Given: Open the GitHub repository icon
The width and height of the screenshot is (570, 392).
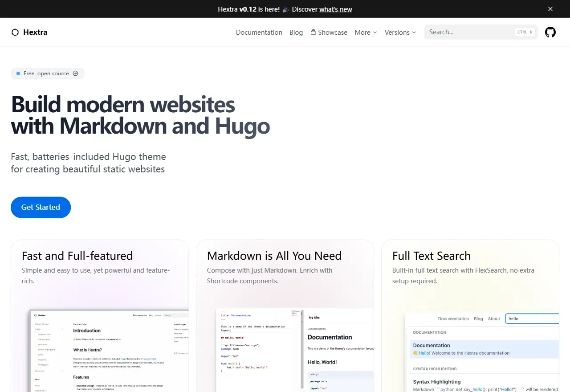Looking at the screenshot, I should click(x=550, y=32).
